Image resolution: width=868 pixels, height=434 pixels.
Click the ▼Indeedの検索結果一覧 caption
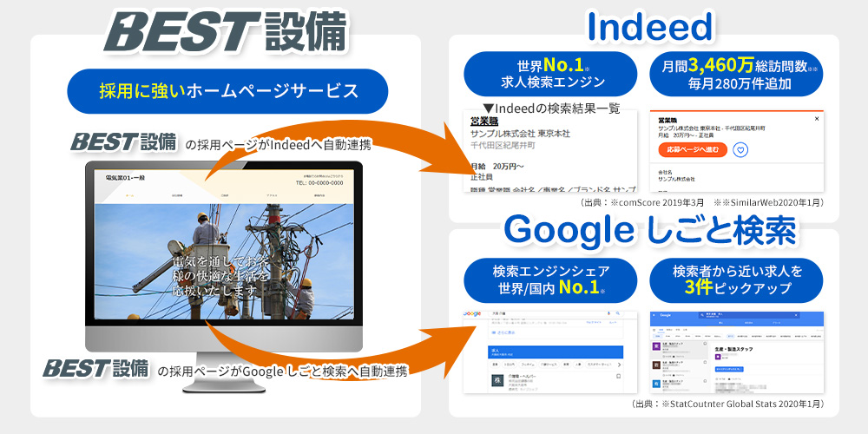coord(551,108)
